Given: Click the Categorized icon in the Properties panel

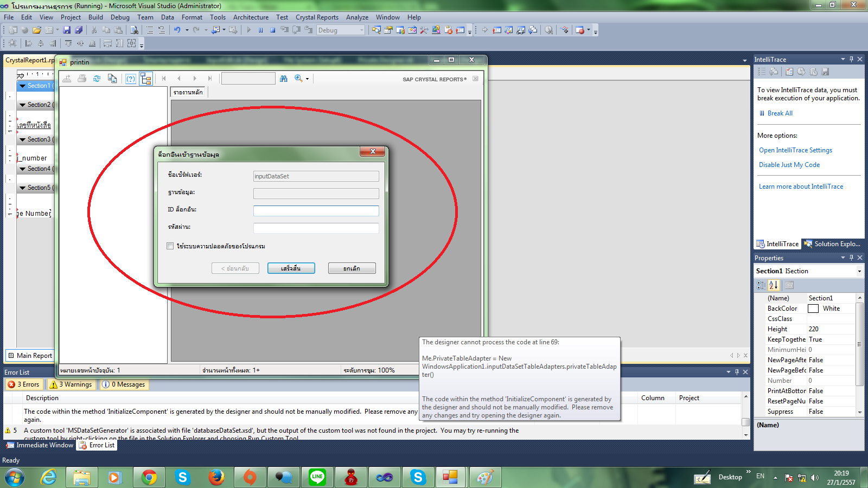Looking at the screenshot, I should click(x=761, y=285).
